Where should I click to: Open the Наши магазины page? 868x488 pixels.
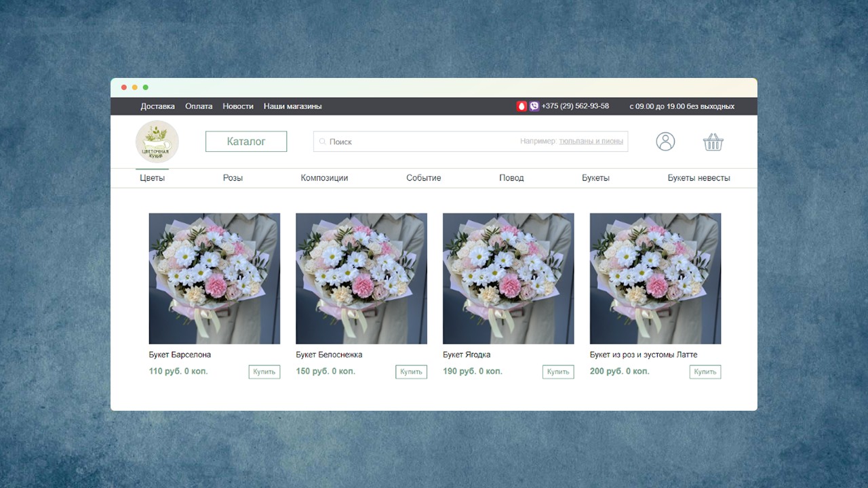(293, 106)
